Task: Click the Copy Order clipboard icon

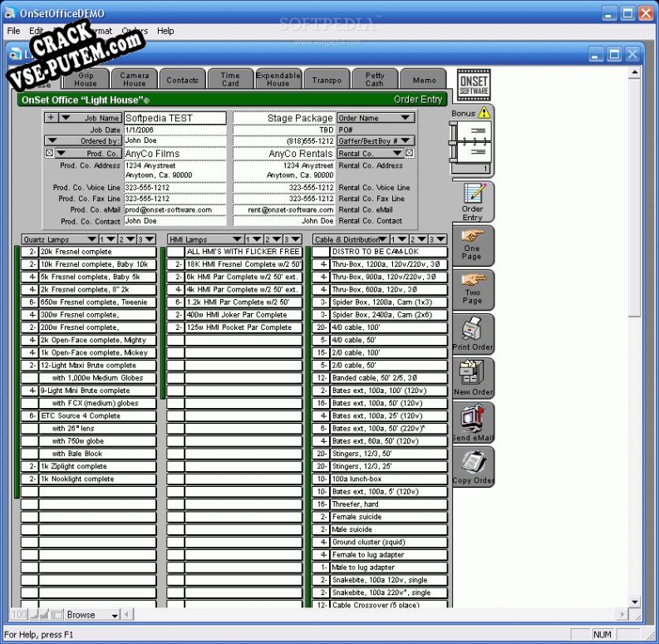Action: (x=474, y=462)
